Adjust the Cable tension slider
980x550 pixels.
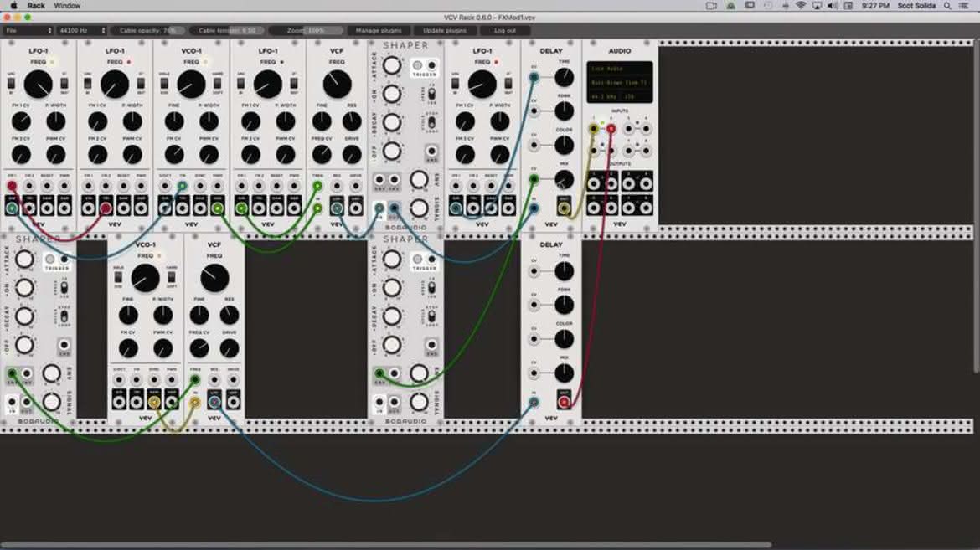click(x=228, y=30)
